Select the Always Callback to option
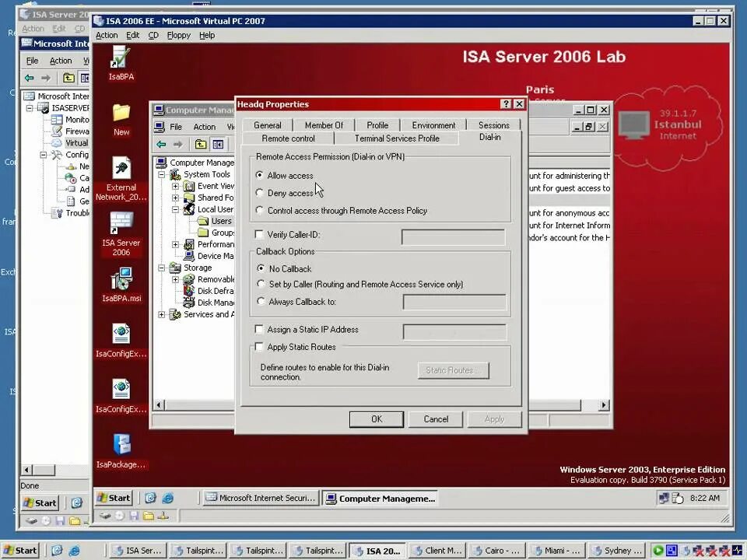This screenshot has width=747, height=560. tap(261, 302)
